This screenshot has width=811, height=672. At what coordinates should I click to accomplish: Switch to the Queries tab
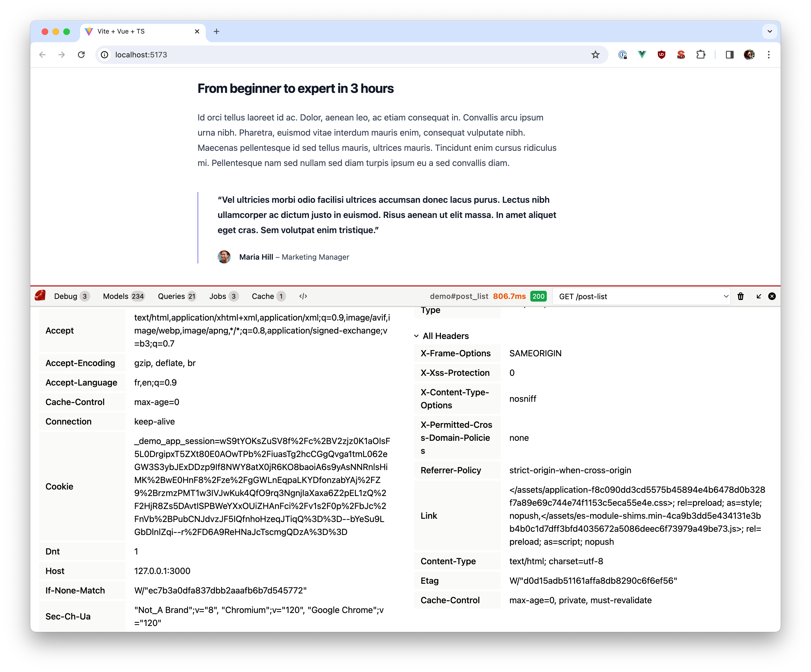click(x=177, y=296)
